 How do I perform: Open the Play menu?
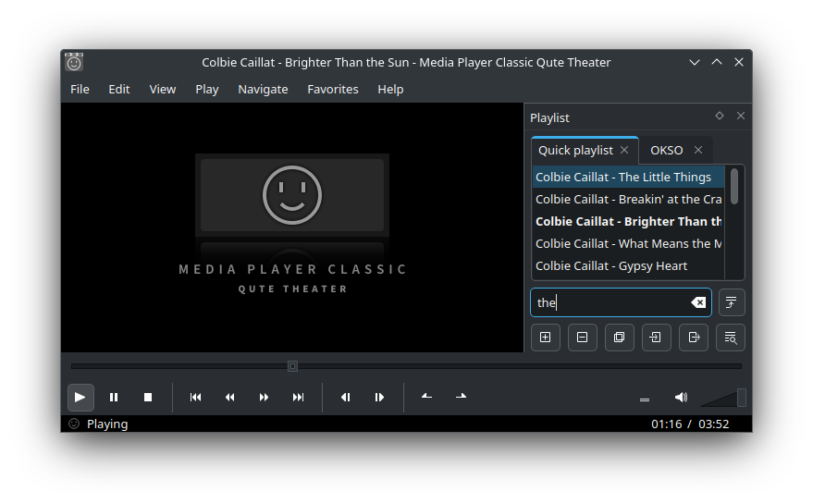click(x=207, y=89)
